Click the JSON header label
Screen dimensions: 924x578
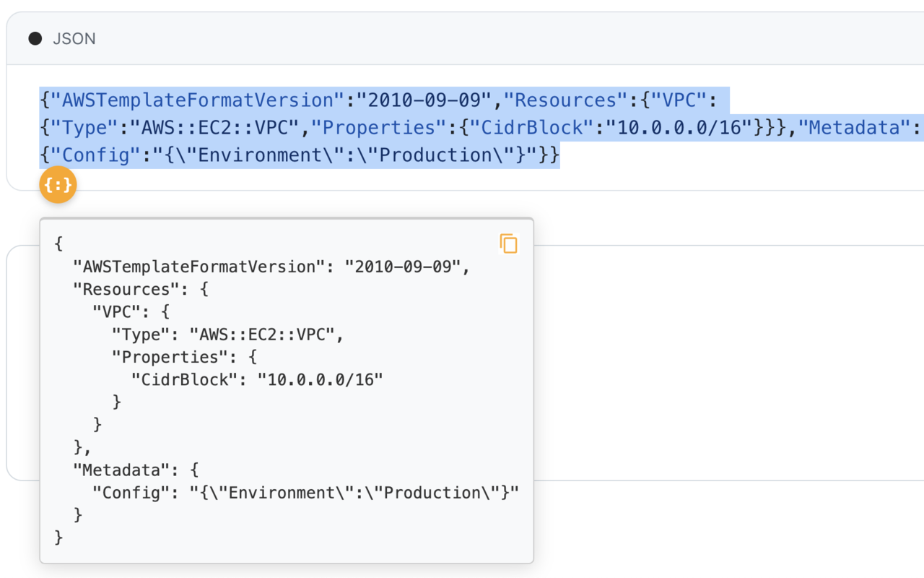(x=74, y=38)
